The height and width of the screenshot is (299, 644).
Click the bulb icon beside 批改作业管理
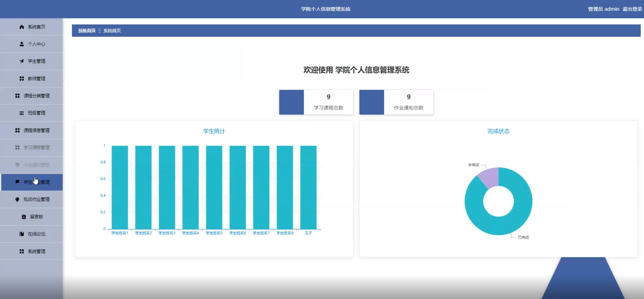coord(17,199)
